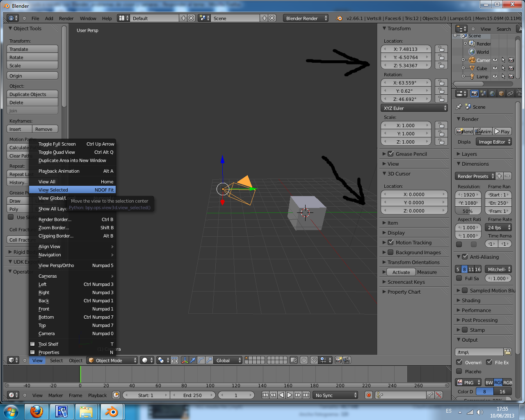Image resolution: width=525 pixels, height=420 pixels.
Task: Enable the Placeholders checkbox
Action: pyautogui.click(x=459, y=371)
